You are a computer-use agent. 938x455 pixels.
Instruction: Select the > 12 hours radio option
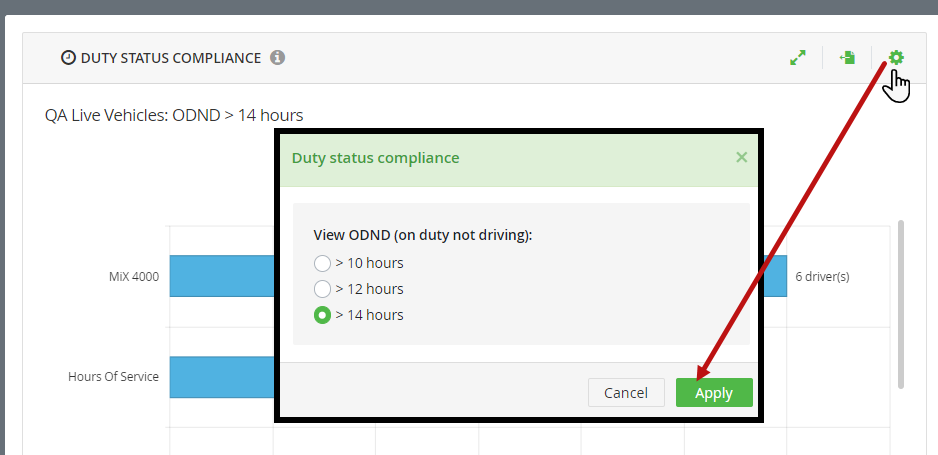(322, 289)
